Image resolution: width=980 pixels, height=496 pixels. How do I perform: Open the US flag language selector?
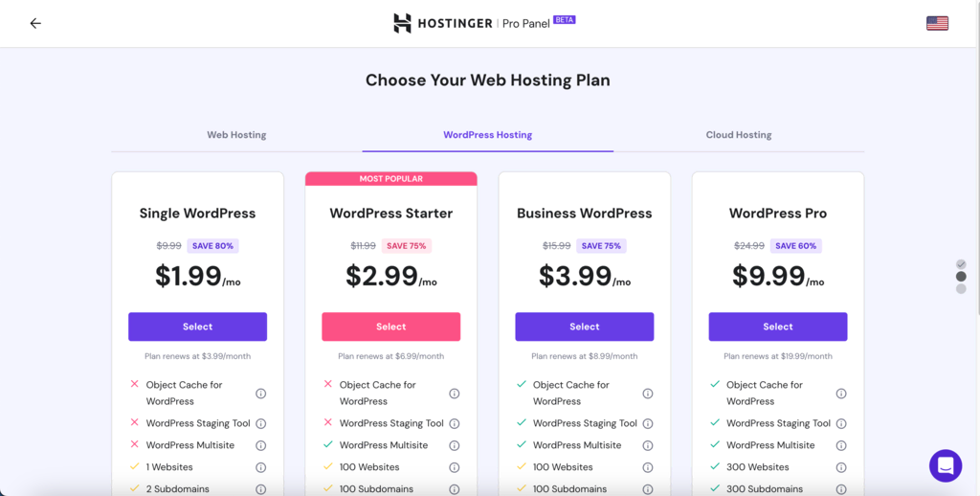(x=937, y=23)
